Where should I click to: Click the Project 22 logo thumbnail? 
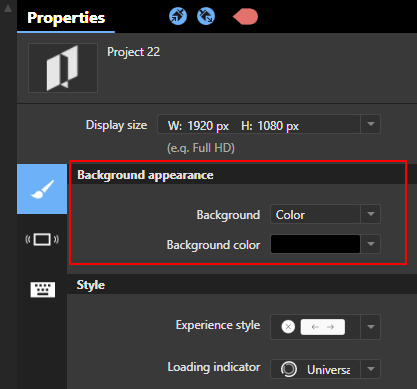tap(63, 68)
